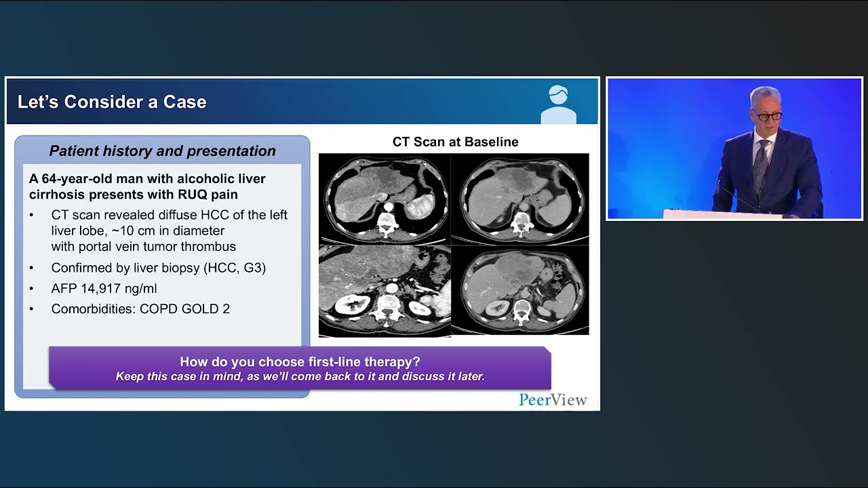
Task: Click the 'Let's Consider a Case' slide title
Action: pos(112,102)
